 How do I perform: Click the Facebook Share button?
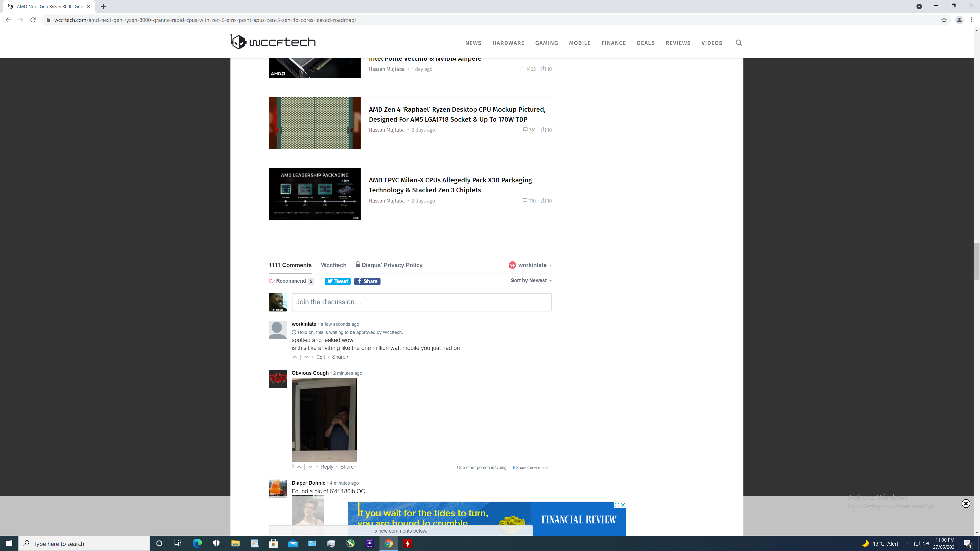[367, 281]
